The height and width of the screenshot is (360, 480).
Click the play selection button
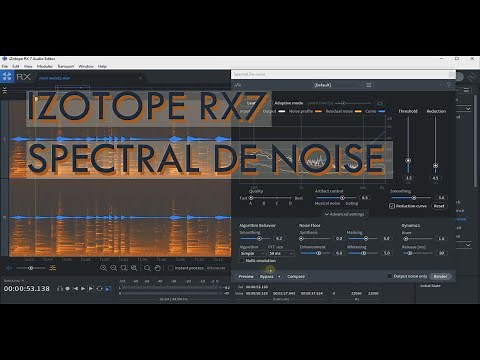[x=91, y=288]
